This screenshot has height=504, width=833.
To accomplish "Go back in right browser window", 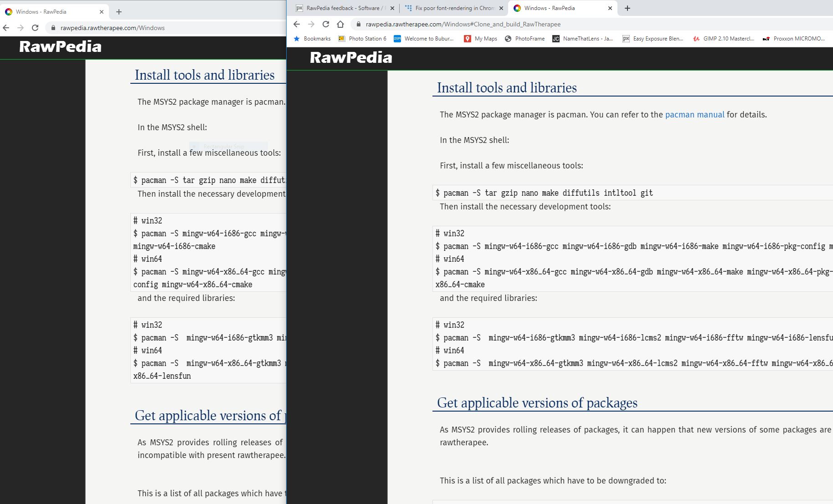I will pyautogui.click(x=297, y=24).
